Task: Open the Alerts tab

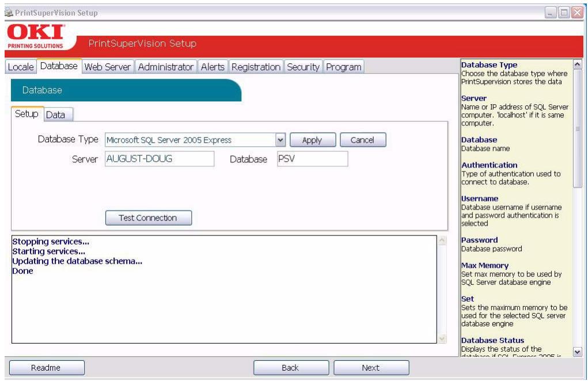Action: (x=213, y=67)
